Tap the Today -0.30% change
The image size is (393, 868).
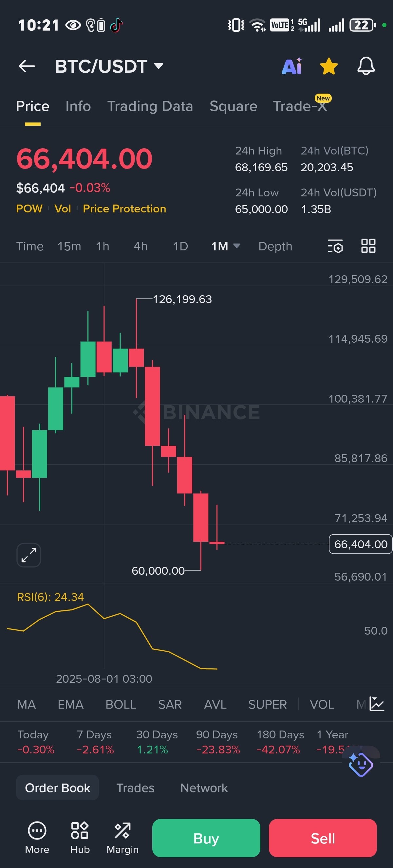tap(36, 742)
